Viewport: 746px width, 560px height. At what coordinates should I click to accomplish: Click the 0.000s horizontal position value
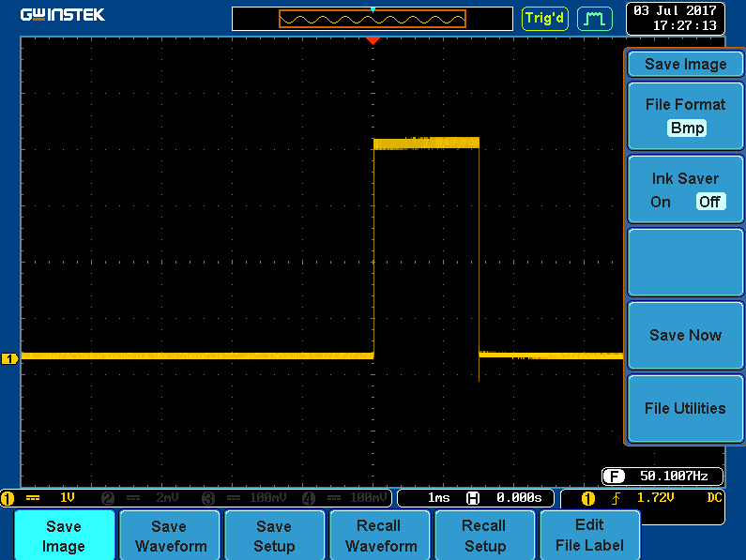click(519, 498)
